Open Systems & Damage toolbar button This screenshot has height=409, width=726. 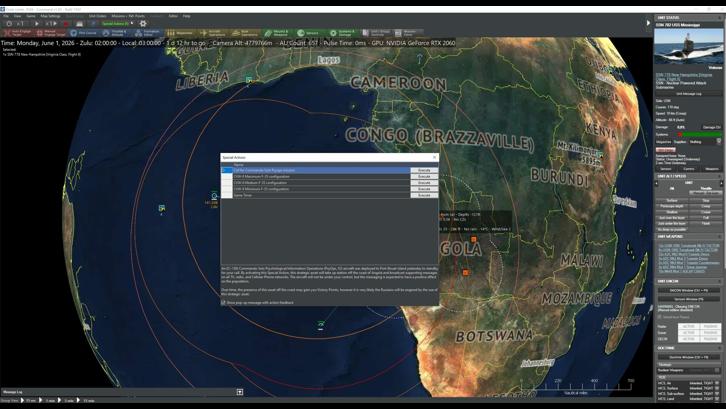(342, 33)
